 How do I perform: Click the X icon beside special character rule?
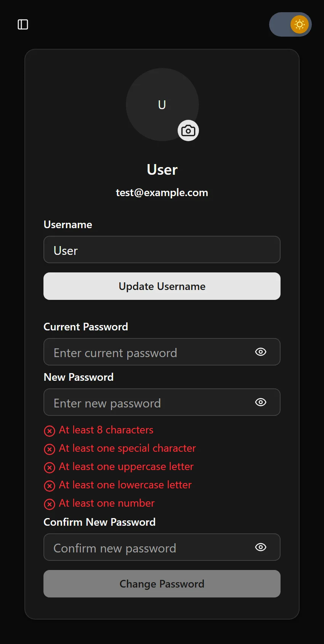50,449
